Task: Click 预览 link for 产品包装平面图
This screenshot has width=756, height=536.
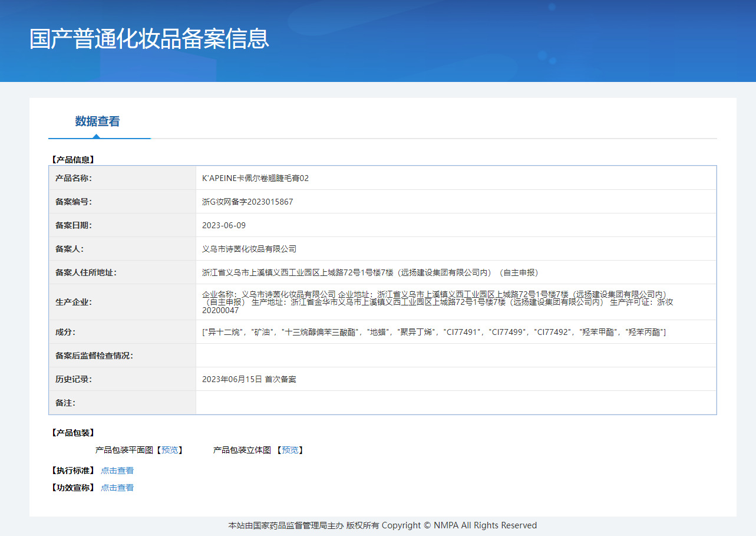Action: click(170, 450)
